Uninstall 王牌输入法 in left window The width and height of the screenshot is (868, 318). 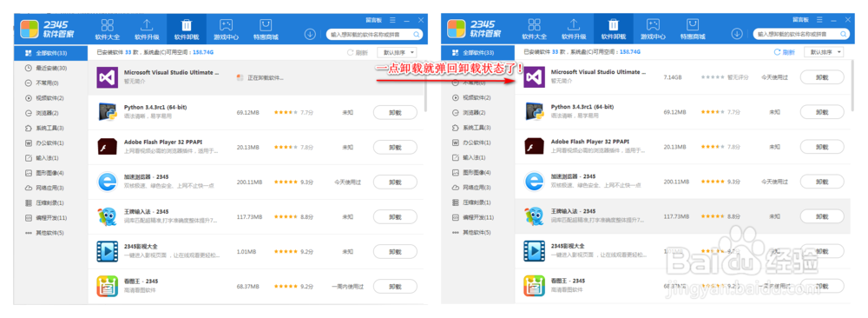click(395, 216)
